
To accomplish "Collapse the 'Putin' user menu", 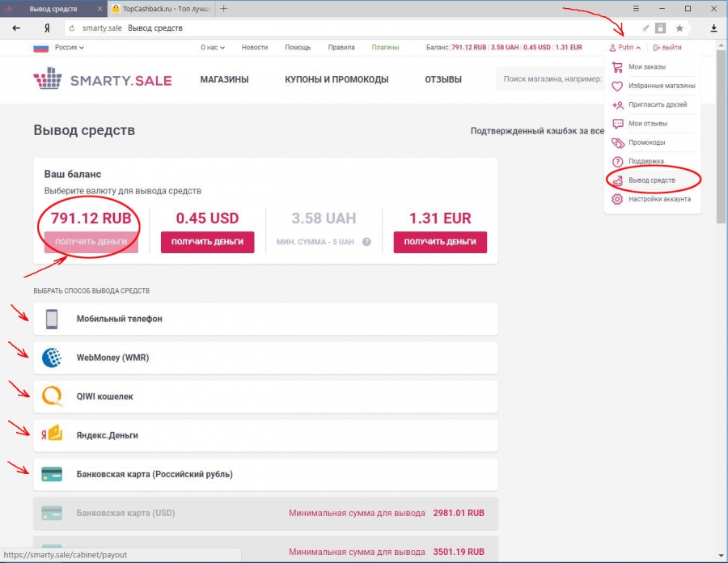I will click(625, 48).
